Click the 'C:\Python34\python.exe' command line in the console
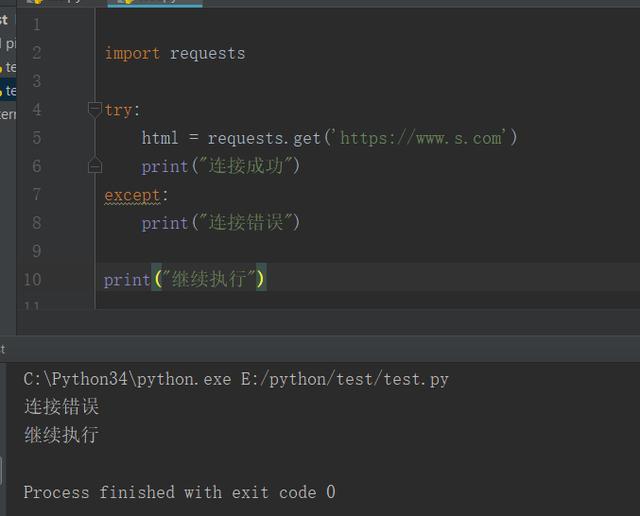The width and height of the screenshot is (640, 516). 236,379
